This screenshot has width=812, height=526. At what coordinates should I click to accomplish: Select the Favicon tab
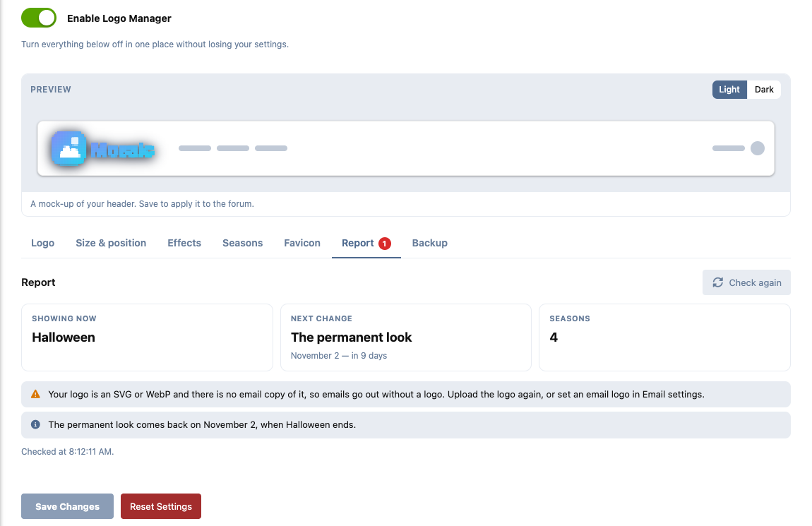(x=302, y=244)
